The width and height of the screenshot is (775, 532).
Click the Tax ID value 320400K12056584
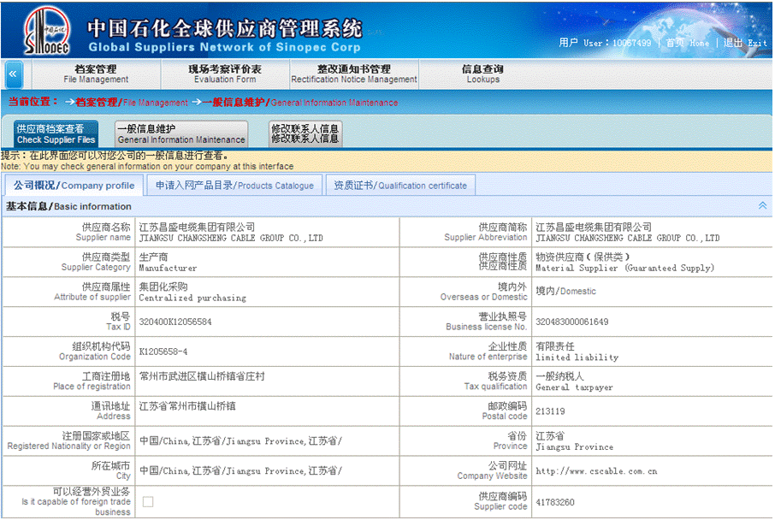click(x=175, y=322)
